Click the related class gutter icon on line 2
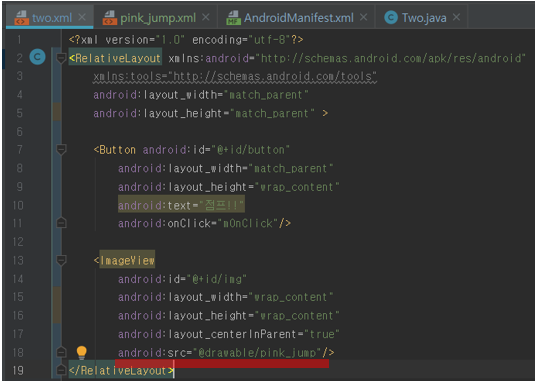This screenshot has width=535, height=381. pos(37,57)
